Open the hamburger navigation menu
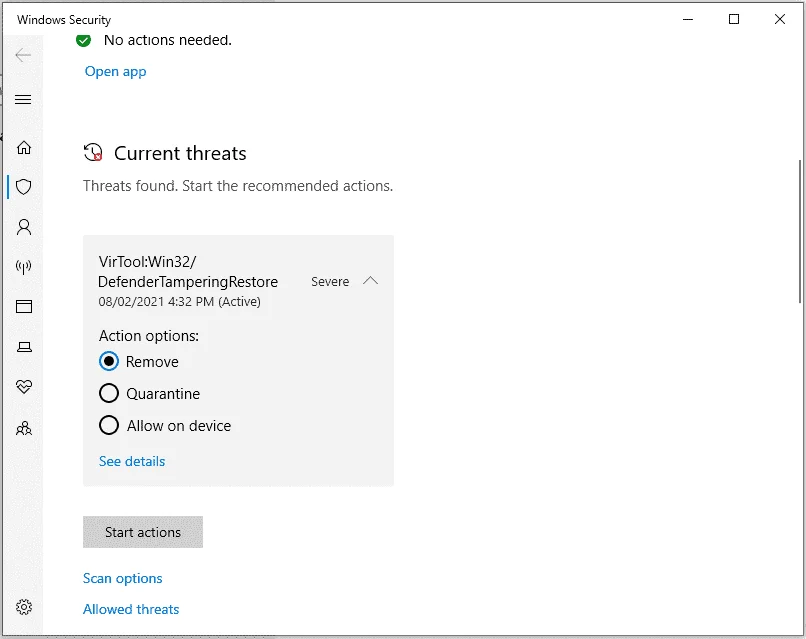The height and width of the screenshot is (639, 806). [23, 99]
